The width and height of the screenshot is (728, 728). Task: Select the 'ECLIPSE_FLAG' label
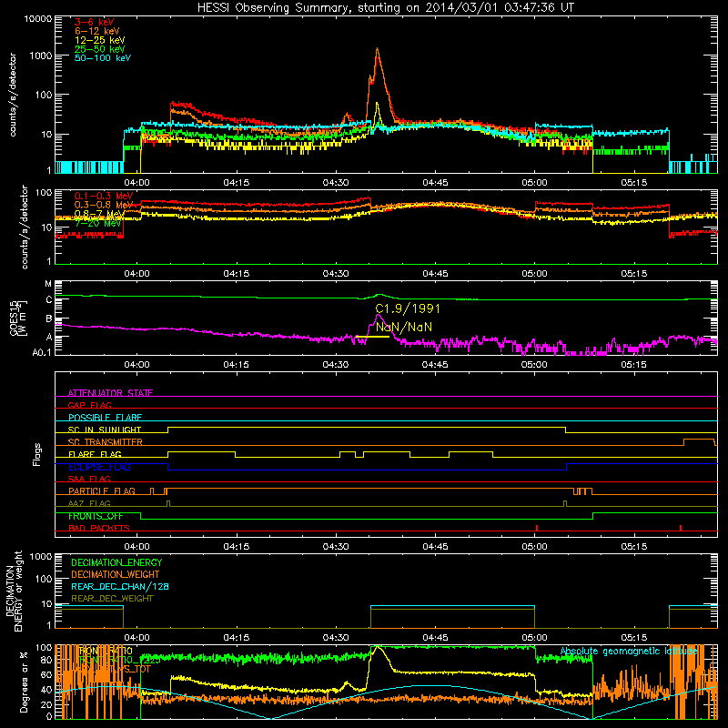pyautogui.click(x=99, y=467)
